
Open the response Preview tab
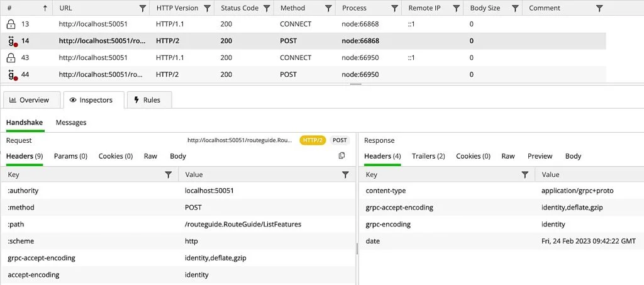pos(540,156)
